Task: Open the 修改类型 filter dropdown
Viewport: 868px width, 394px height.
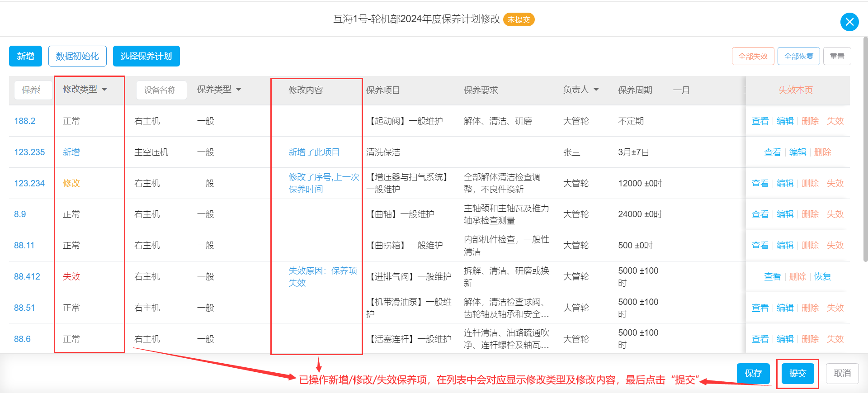Action: pyautogui.click(x=85, y=90)
